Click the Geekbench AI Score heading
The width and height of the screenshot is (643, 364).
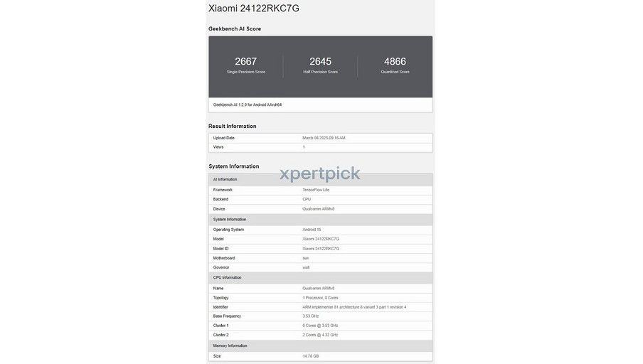point(235,29)
